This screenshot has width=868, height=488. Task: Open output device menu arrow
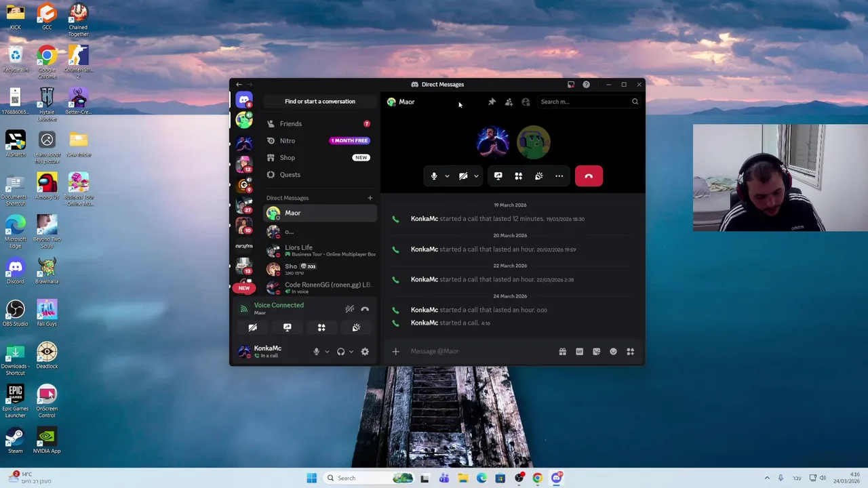click(x=351, y=352)
